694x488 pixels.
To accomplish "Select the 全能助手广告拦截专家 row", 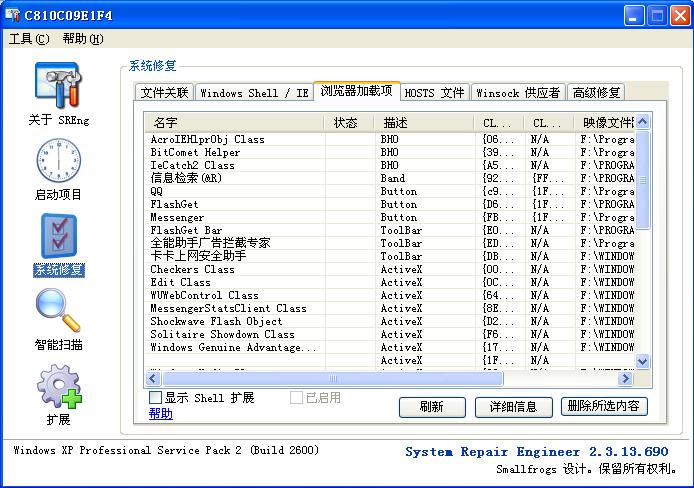I will (391, 243).
